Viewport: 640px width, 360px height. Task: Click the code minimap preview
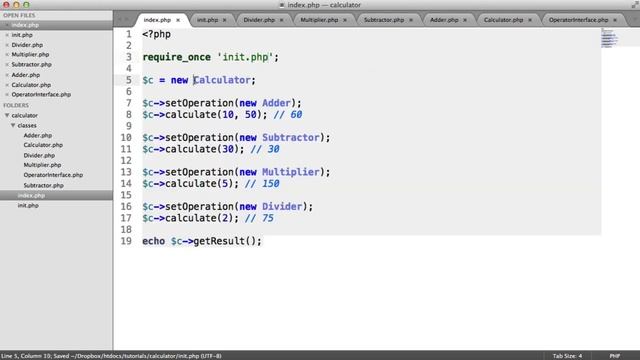click(x=609, y=38)
